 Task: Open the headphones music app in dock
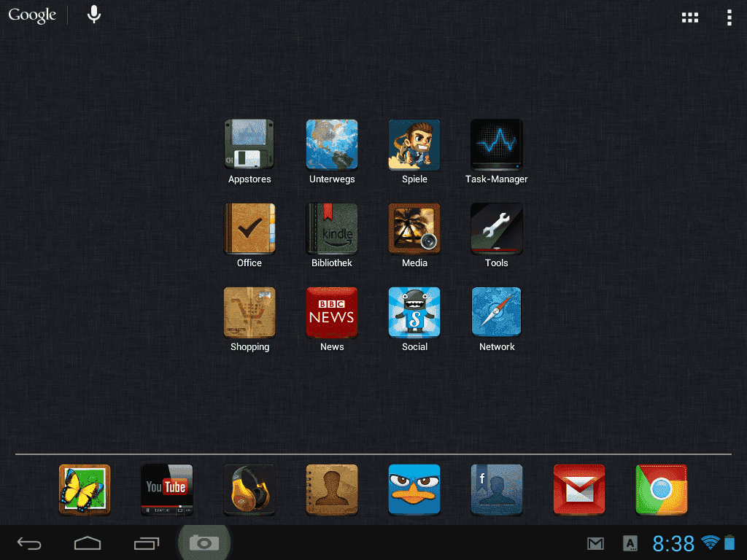click(x=249, y=490)
